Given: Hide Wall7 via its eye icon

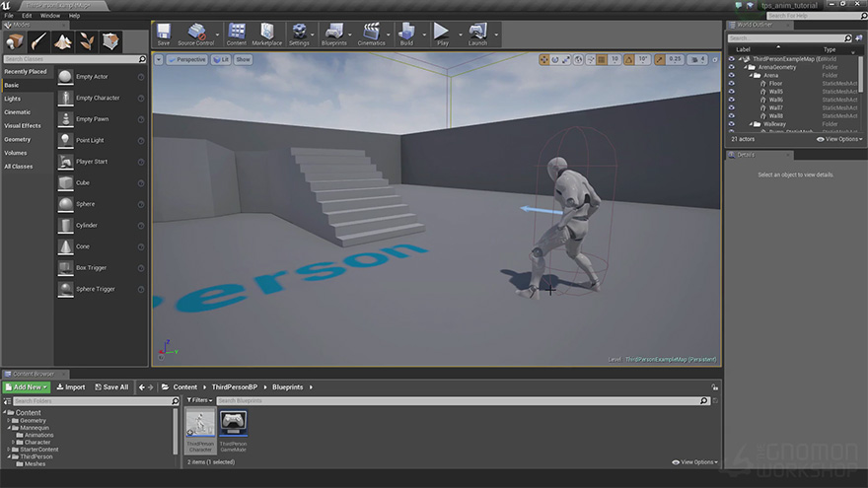Looking at the screenshot, I should pyautogui.click(x=732, y=107).
